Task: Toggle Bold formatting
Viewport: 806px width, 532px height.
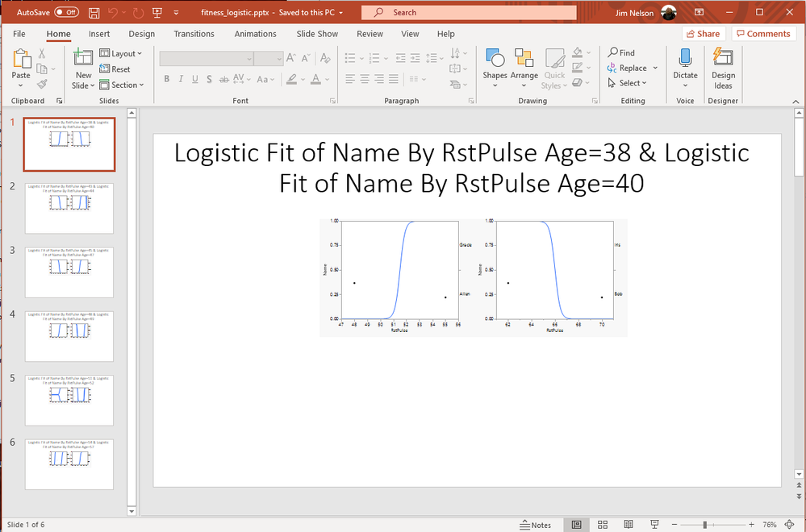Action: pos(166,79)
